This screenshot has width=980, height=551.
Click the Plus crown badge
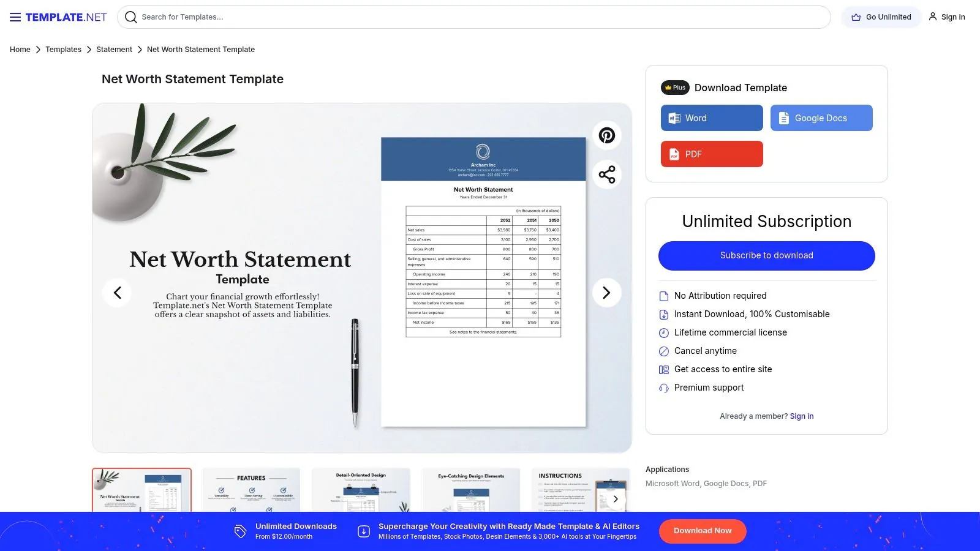[x=674, y=88]
